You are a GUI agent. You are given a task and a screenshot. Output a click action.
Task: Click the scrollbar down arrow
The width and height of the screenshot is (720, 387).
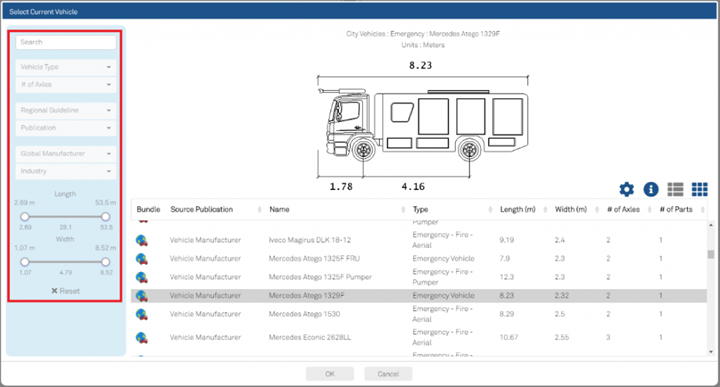pos(711,352)
